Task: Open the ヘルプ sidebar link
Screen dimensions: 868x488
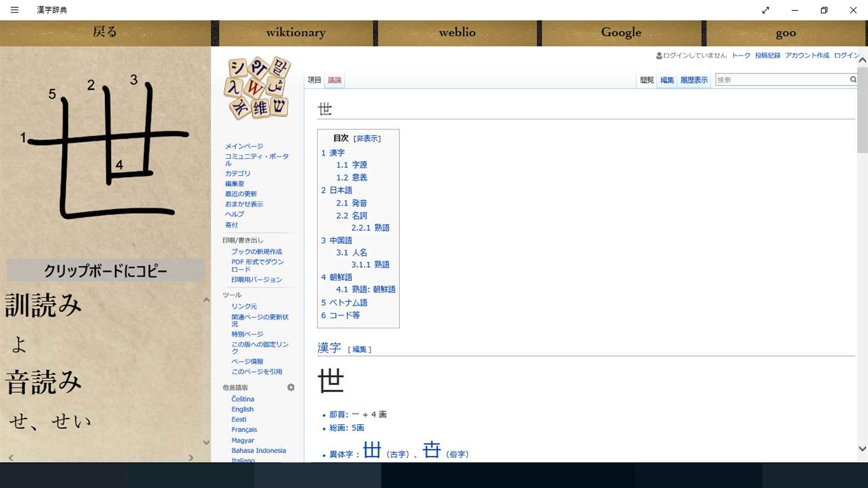Action: 234,214
